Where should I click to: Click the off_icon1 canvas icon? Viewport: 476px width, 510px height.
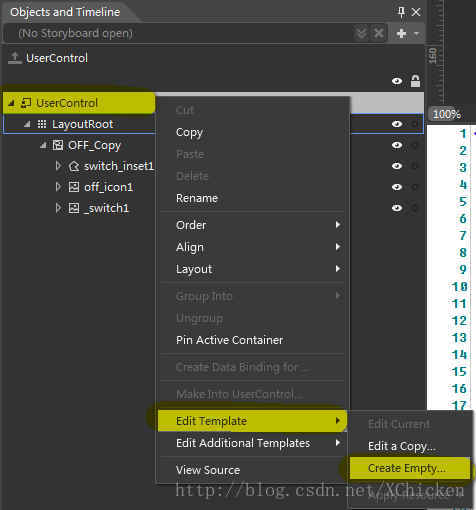(74, 187)
